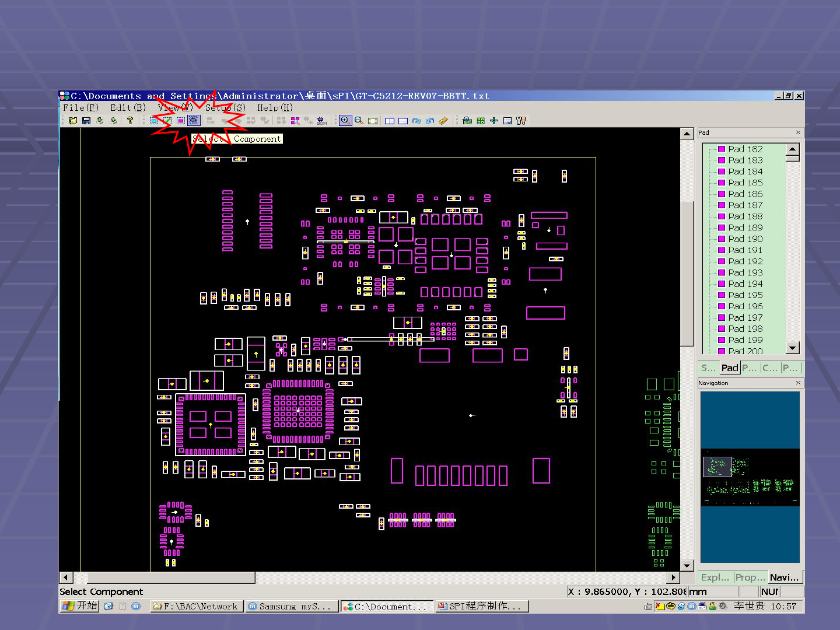Click the green plus crosshair toolbar icon
840x630 pixels.
click(494, 121)
